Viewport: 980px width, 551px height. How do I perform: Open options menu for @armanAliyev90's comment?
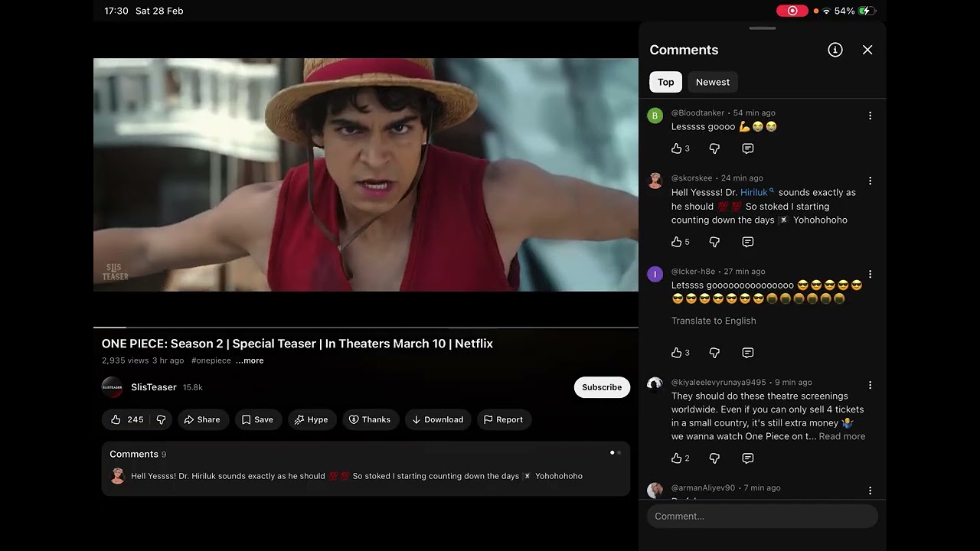tap(870, 491)
